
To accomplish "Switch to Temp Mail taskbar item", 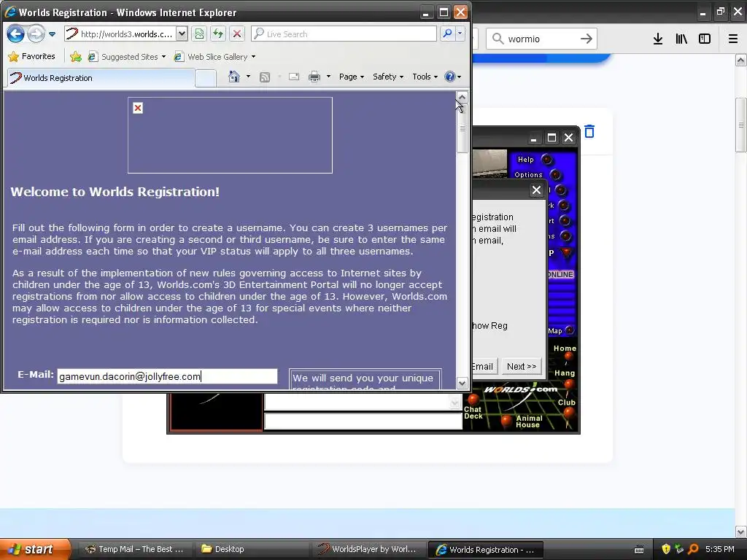I will tap(135, 549).
